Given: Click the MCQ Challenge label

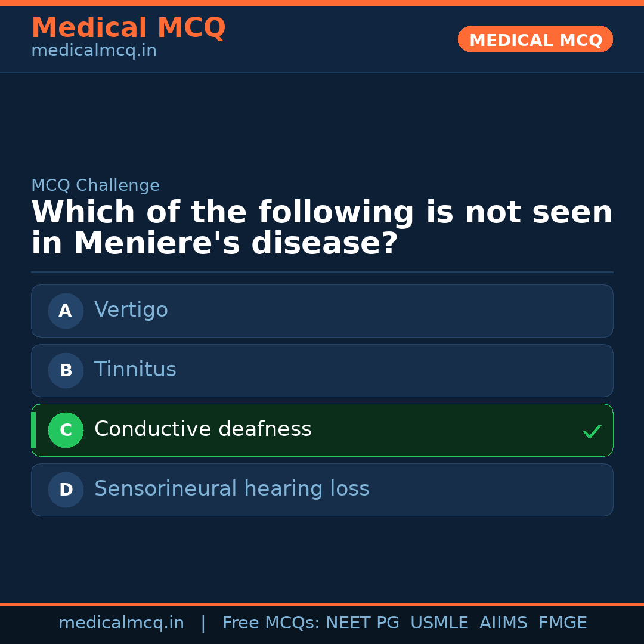Looking at the screenshot, I should tap(95, 185).
